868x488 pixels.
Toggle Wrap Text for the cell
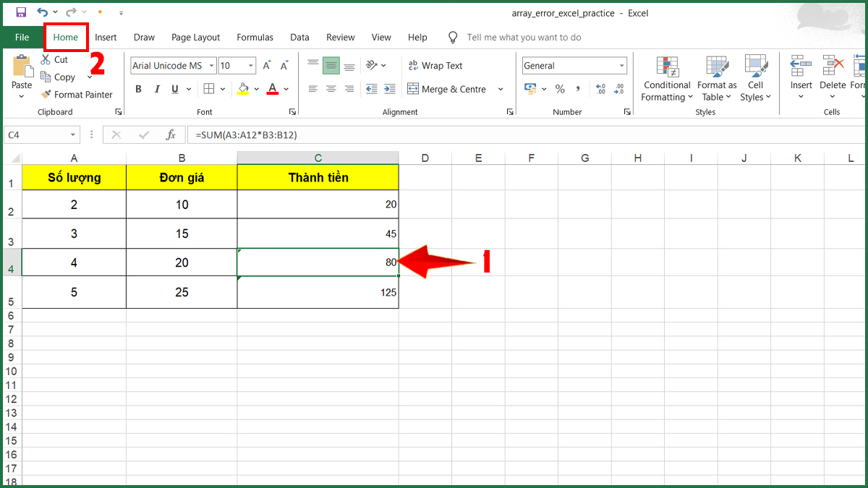[x=435, y=66]
